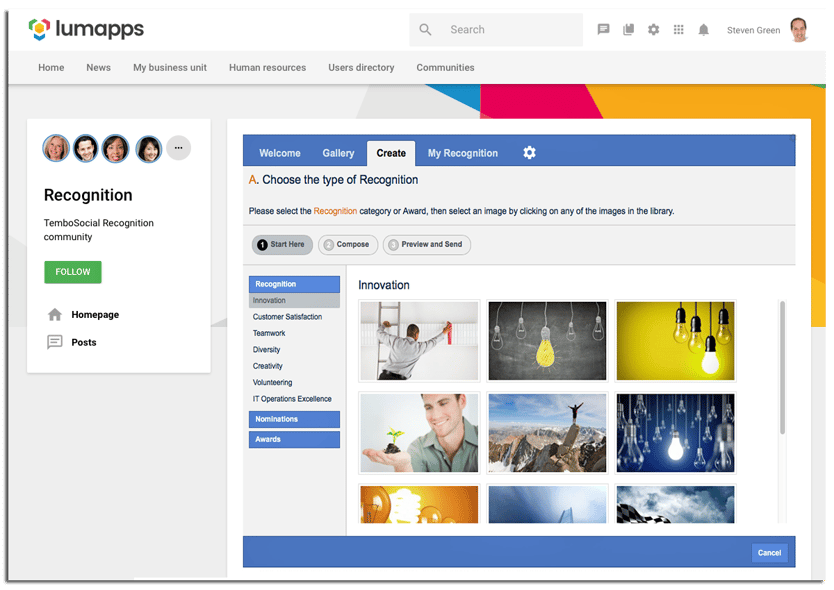Image resolution: width=834 pixels, height=590 pixels.
Task: Choose the Teamwork recognition category
Action: [x=269, y=333]
